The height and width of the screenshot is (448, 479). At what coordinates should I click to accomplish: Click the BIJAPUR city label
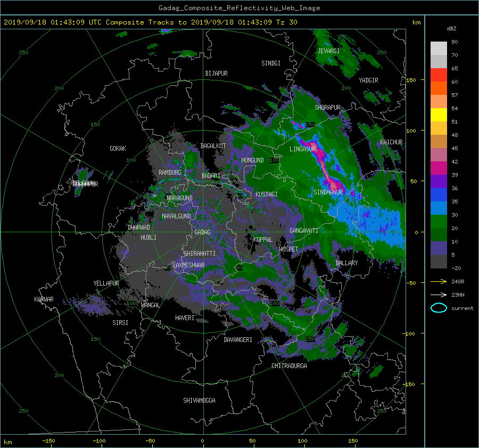click(x=216, y=74)
